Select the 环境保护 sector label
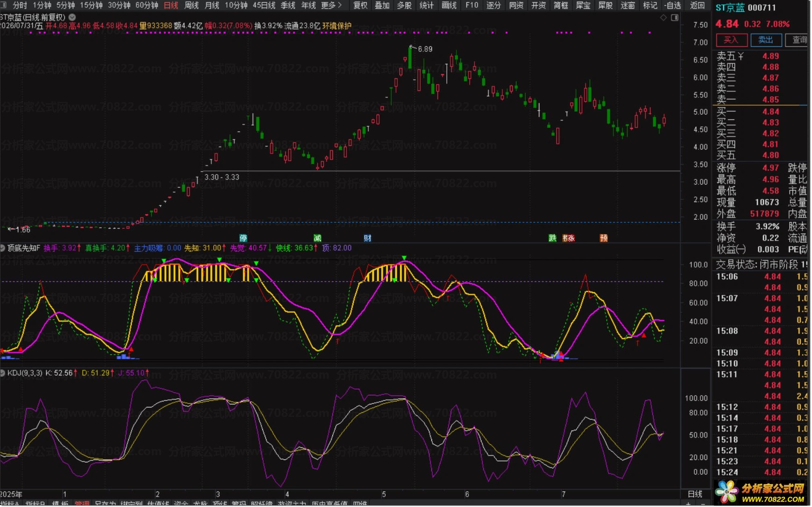The image size is (812, 507). (x=337, y=26)
